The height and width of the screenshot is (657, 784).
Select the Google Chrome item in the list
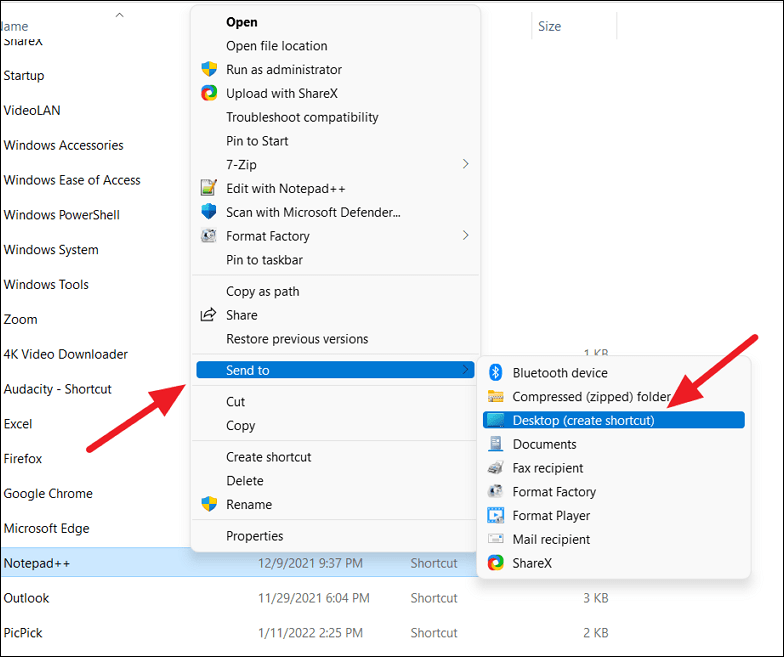click(x=48, y=493)
